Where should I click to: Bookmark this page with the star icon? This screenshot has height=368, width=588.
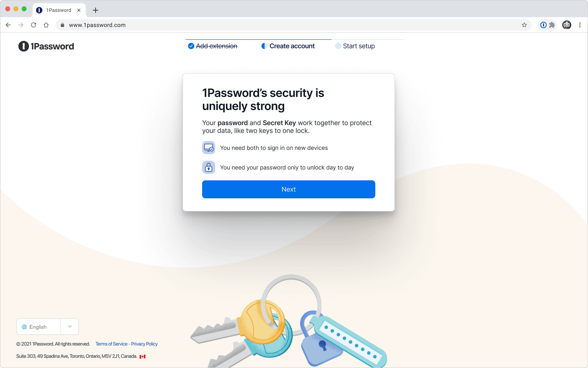tap(524, 25)
